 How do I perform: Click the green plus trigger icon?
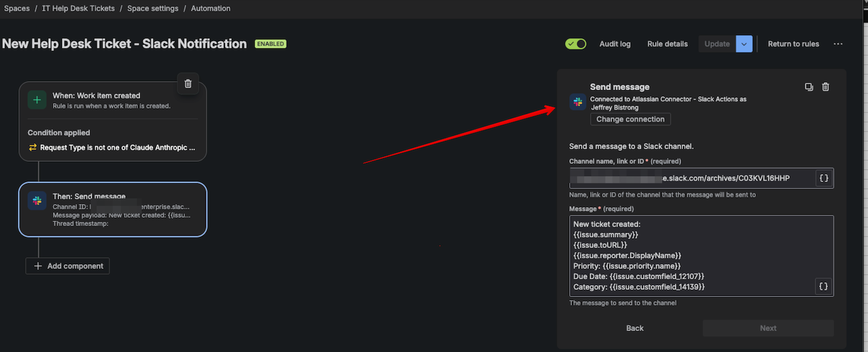point(37,100)
